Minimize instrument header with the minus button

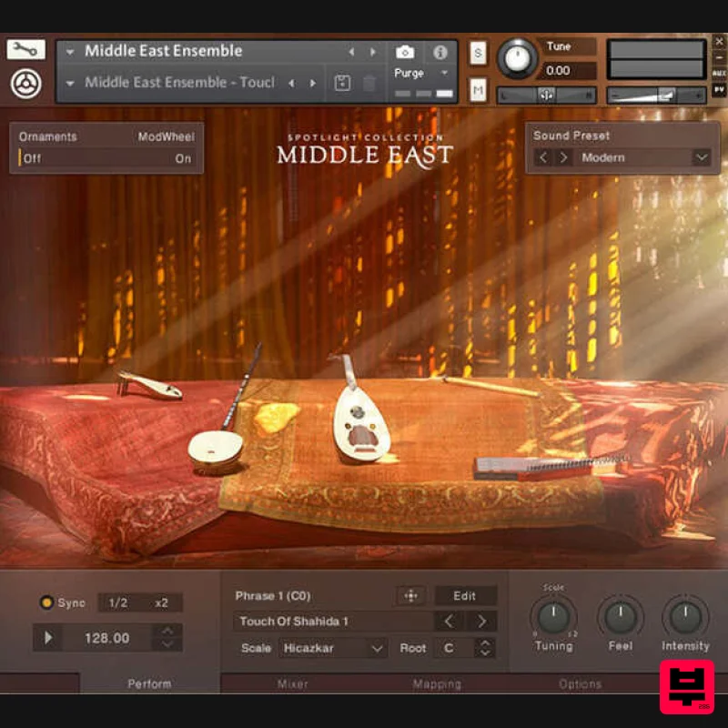pyautogui.click(x=719, y=57)
